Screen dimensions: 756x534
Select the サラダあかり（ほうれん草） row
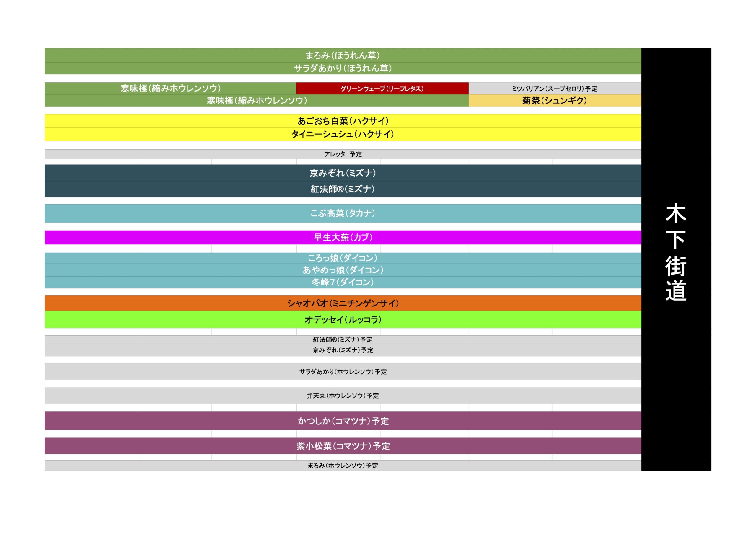[343, 68]
